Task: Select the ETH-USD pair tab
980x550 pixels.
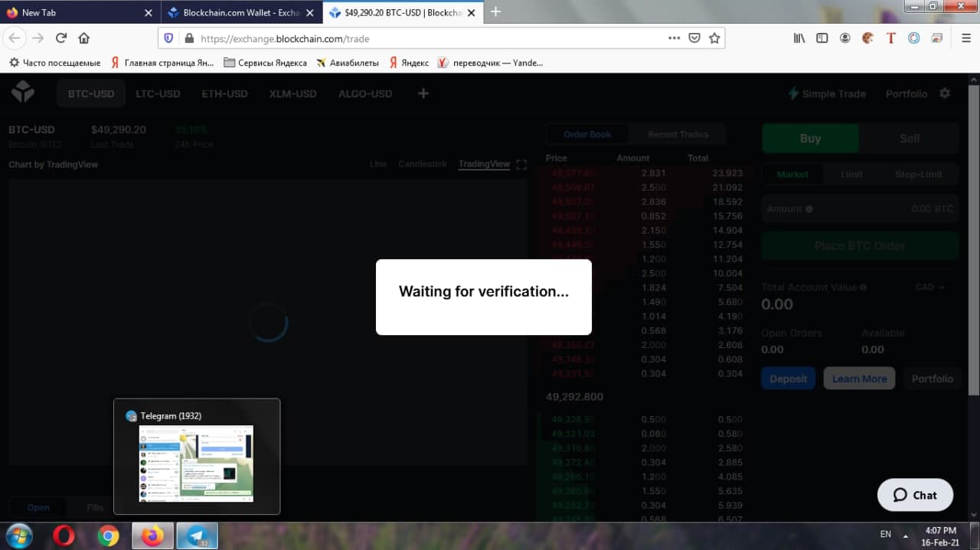Action: click(x=224, y=93)
